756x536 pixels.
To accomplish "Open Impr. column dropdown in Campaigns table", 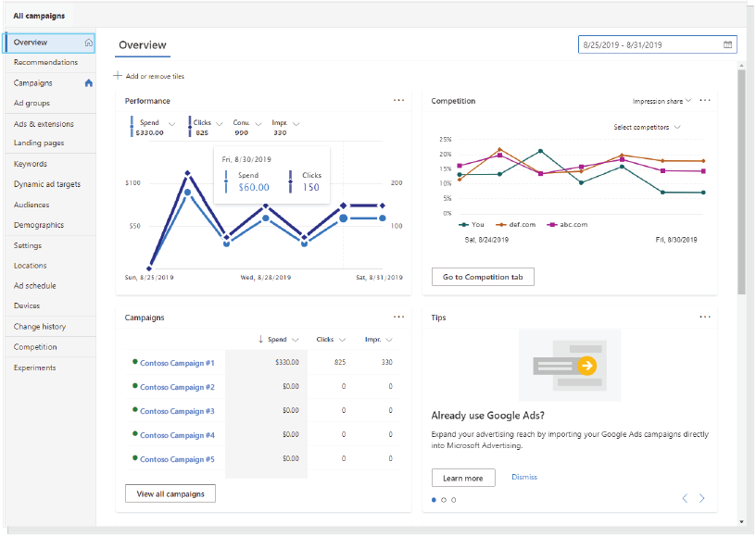I will coord(389,340).
